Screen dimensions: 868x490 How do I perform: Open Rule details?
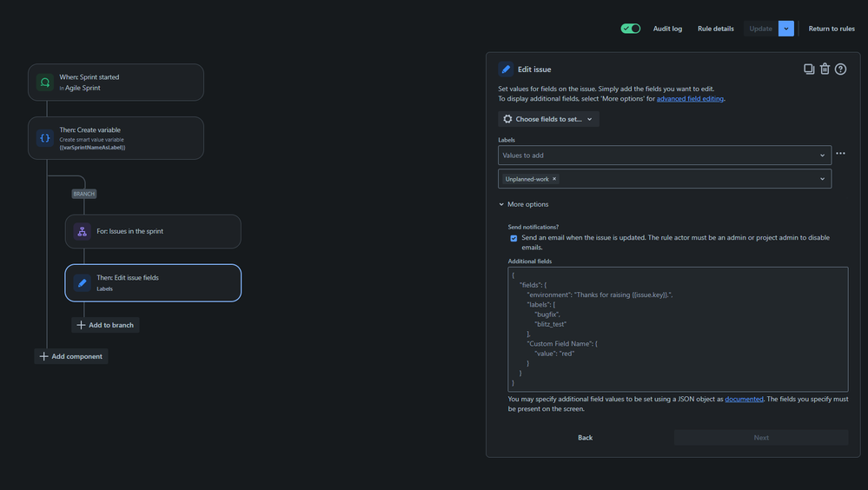tap(716, 29)
